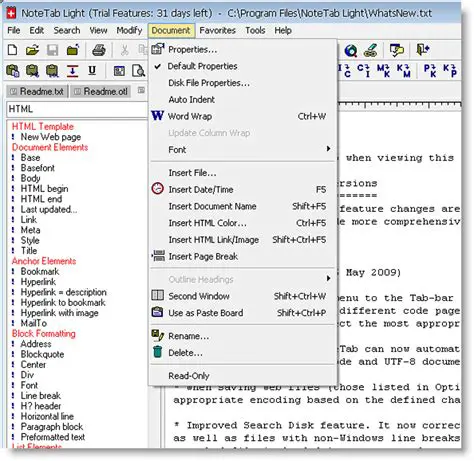Delete the current document

[243, 353]
